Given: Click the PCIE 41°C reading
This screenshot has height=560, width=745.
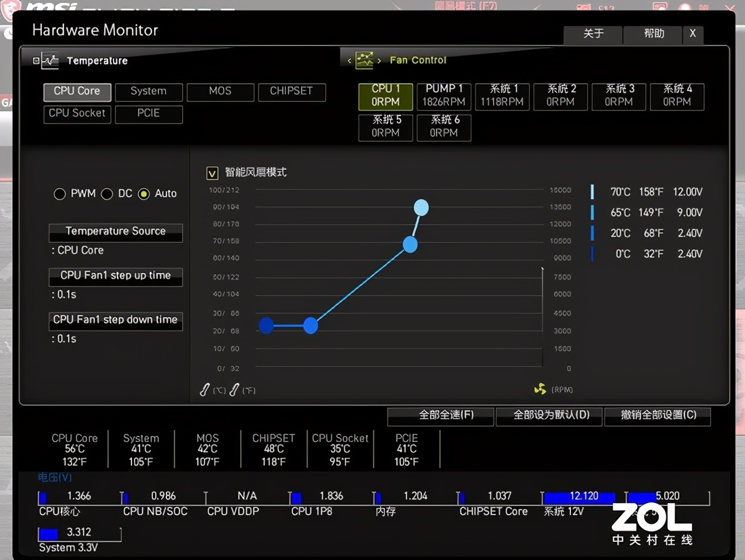Looking at the screenshot, I should [406, 449].
